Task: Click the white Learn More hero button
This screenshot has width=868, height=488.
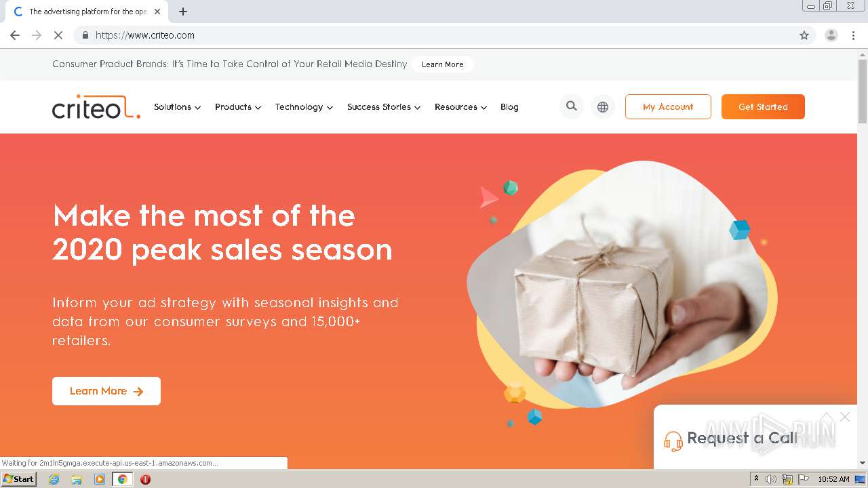Action: click(x=106, y=391)
